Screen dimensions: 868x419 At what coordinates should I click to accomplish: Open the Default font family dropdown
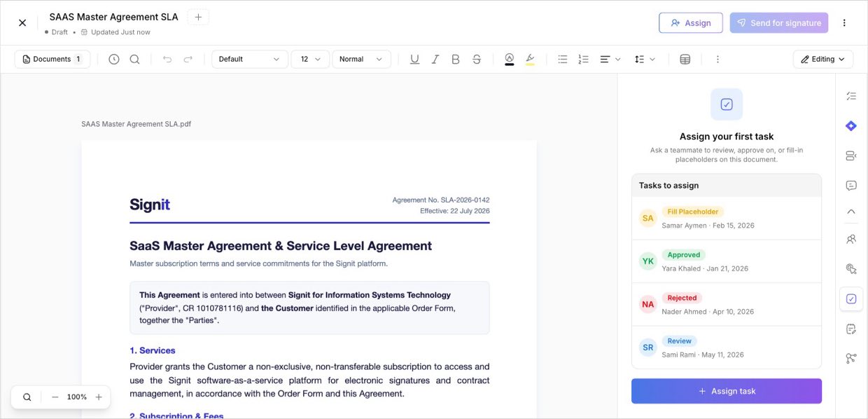[x=250, y=60]
